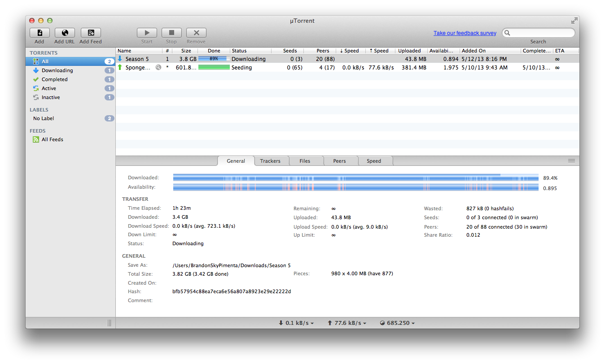Show Downloading torrents category
The height and width of the screenshot is (364, 605).
pyautogui.click(x=70, y=70)
